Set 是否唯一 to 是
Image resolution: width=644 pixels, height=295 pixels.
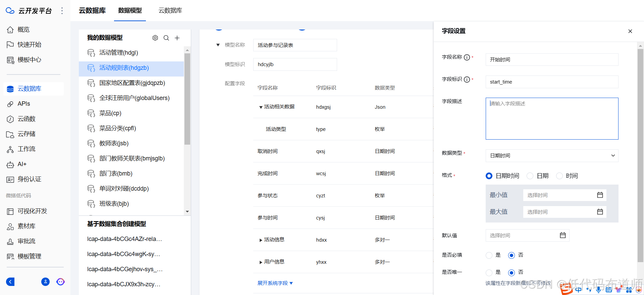[x=489, y=273]
